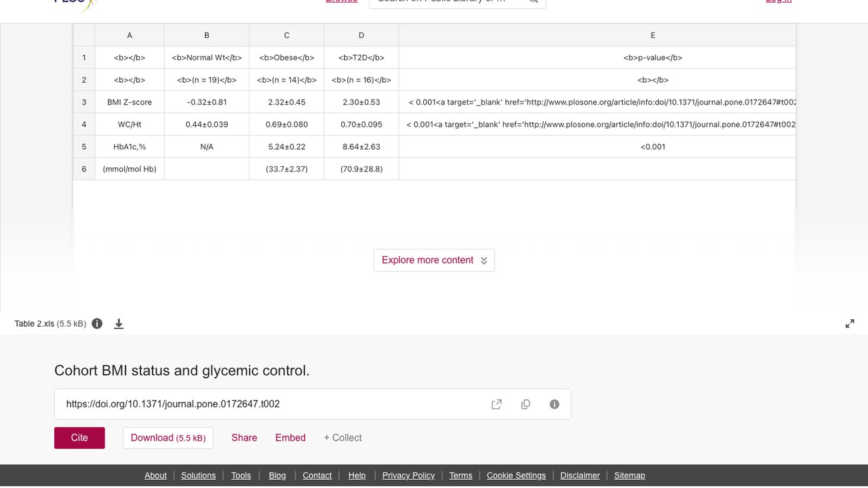This screenshot has width=868, height=488.
Task: Click the cell 'HbA1c,%'
Action: [x=130, y=146]
